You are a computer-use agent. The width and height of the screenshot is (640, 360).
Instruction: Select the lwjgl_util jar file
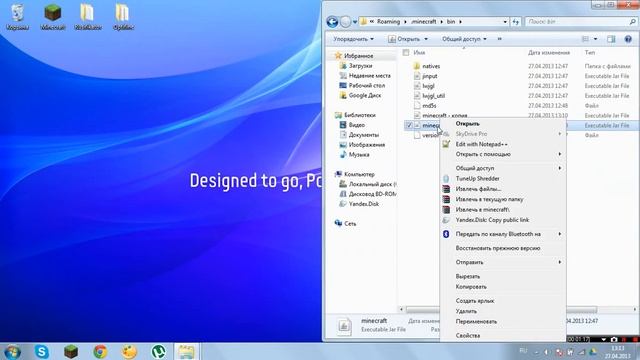point(433,96)
